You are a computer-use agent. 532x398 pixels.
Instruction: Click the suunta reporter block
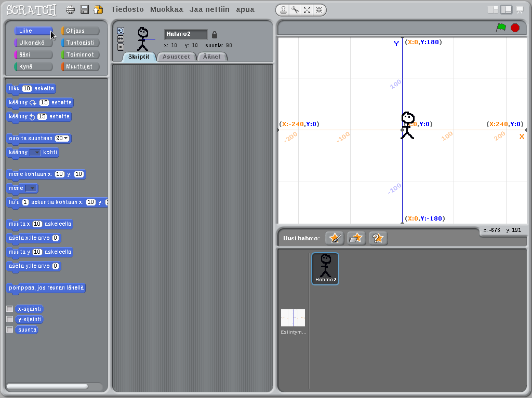coord(27,330)
